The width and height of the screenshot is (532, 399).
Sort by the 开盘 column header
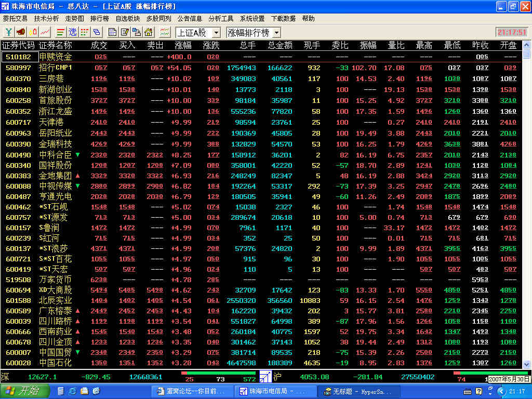coord(508,45)
